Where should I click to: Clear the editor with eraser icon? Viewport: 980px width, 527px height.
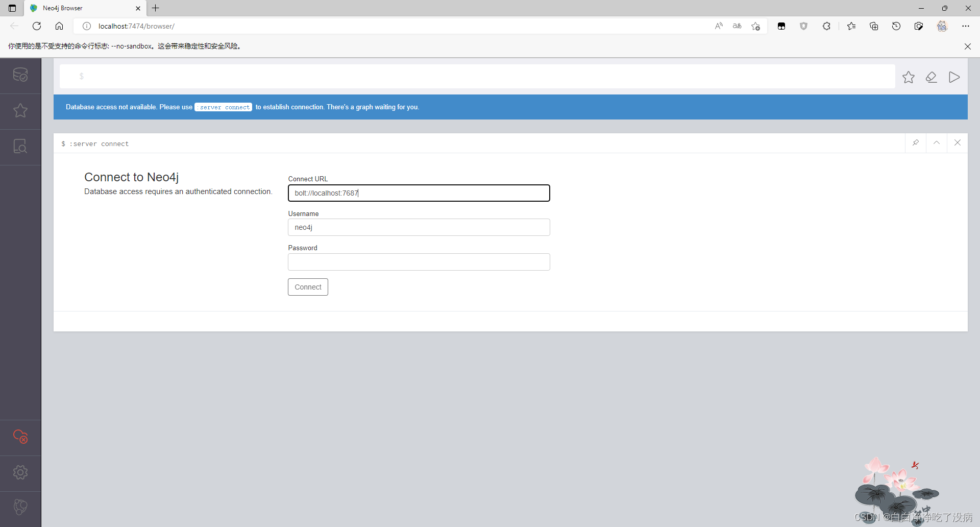932,77
